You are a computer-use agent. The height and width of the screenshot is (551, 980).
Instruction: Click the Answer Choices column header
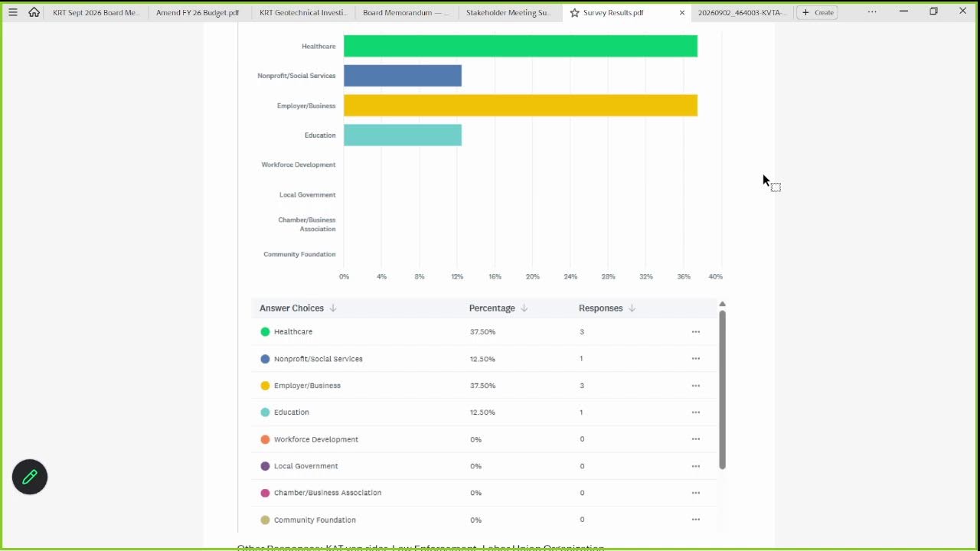tap(292, 308)
